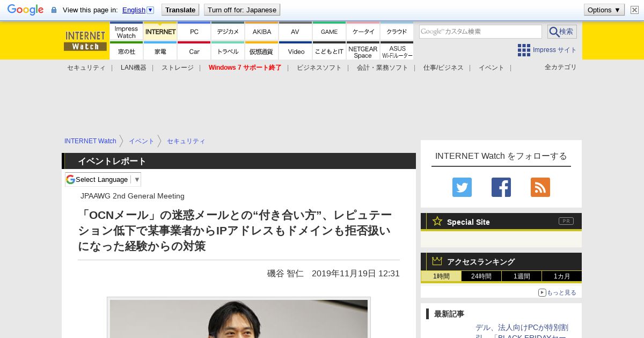Click the PR badge in Special Site
This screenshot has width=644, height=338.
tap(566, 221)
